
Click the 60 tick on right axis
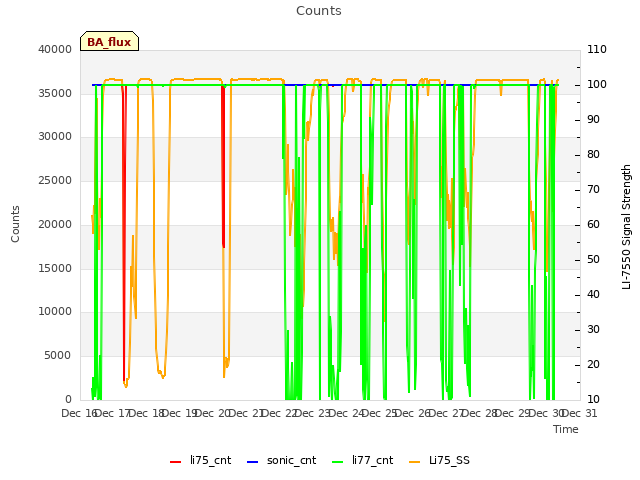(593, 224)
